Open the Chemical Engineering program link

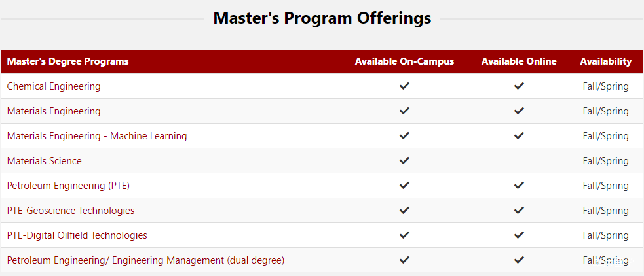[x=54, y=86]
